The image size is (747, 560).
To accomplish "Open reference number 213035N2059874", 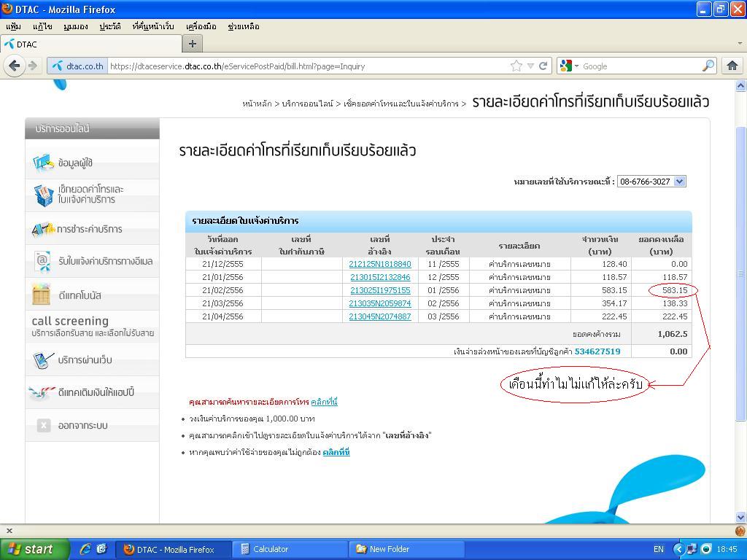I will pos(379,303).
